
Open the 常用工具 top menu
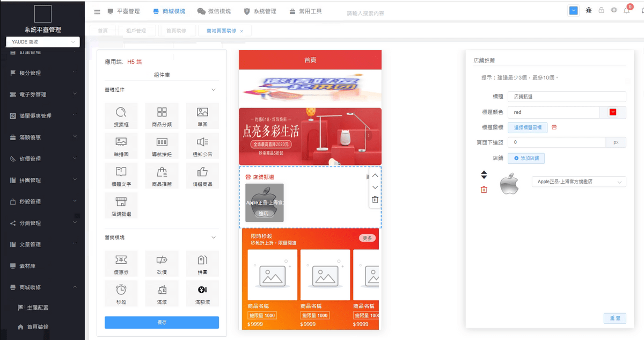pyautogui.click(x=305, y=11)
